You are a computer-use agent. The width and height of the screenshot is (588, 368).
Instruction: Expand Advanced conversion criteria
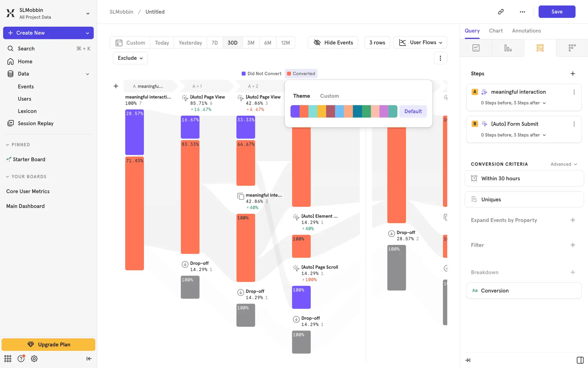coord(563,164)
